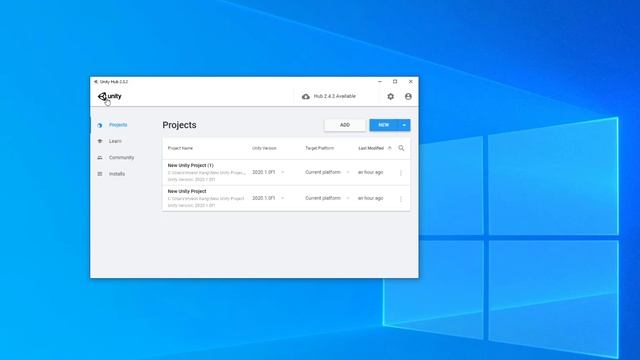Click the Unity logo in the header
Image resolution: width=640 pixels, height=360 pixels.
point(109,96)
